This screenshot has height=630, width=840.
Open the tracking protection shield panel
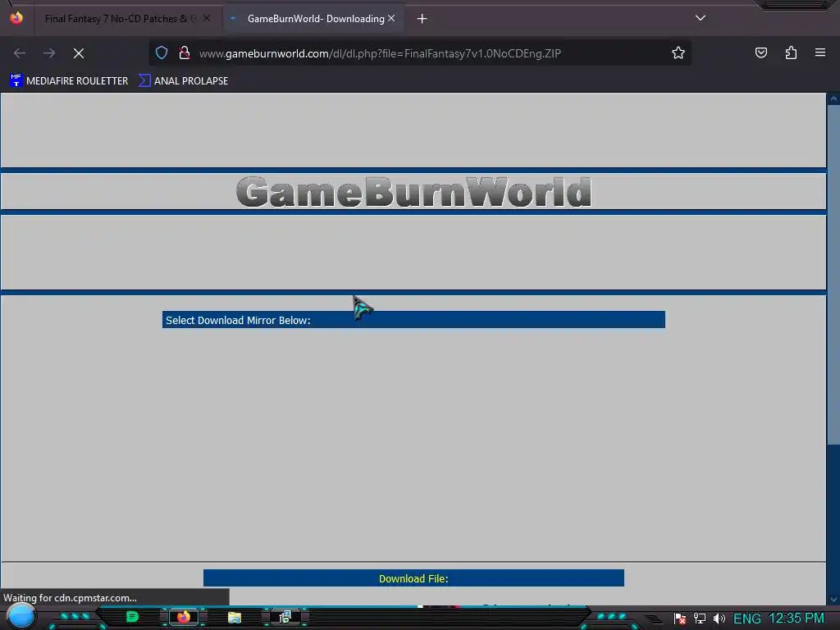tap(162, 52)
